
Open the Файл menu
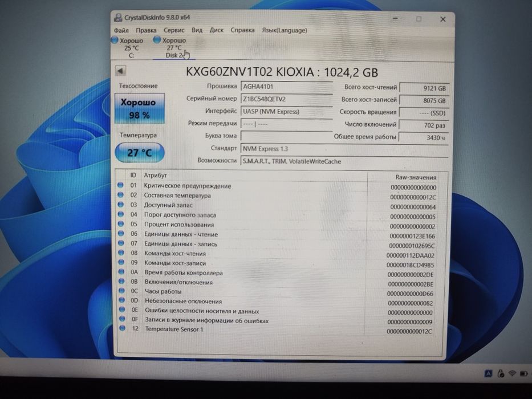point(121,30)
